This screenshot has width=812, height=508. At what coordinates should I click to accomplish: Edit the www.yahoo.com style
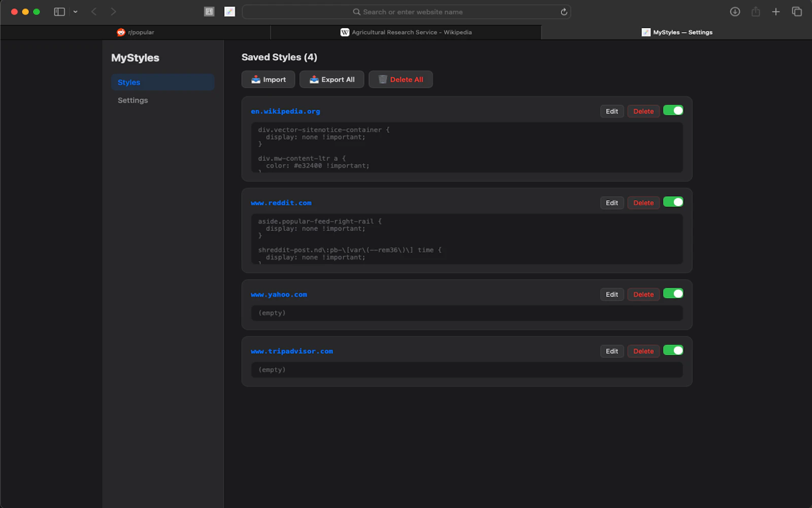[x=612, y=294]
